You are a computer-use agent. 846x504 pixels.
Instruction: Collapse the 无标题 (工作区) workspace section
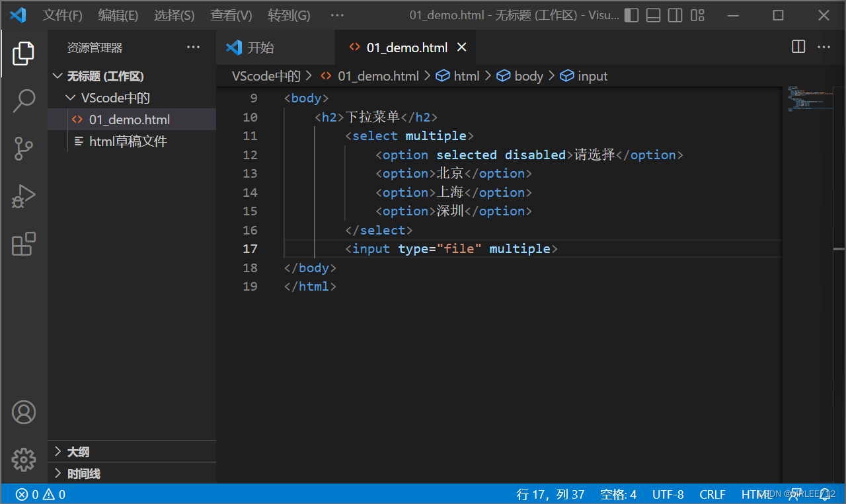point(132,76)
